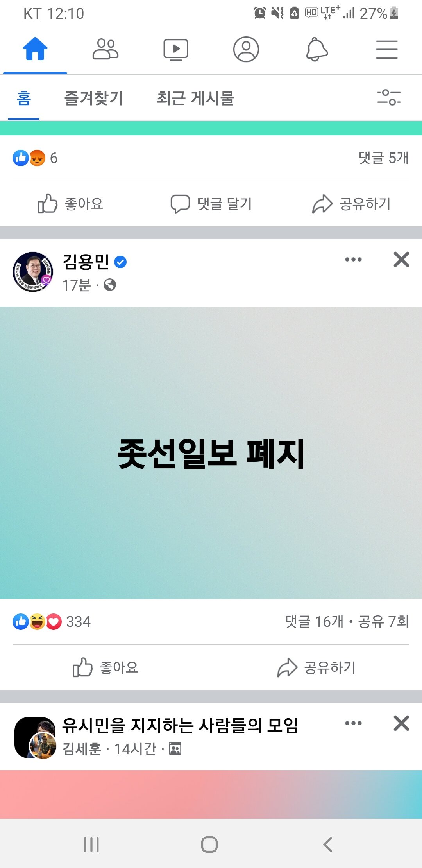The image size is (422, 868).
Task: Open the Friends tab icon
Action: (x=105, y=49)
